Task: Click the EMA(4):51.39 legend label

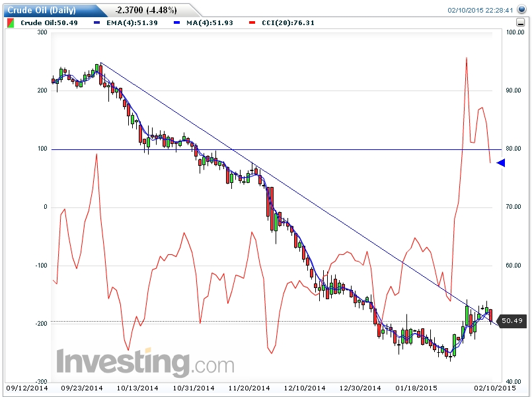Action: tap(132, 22)
